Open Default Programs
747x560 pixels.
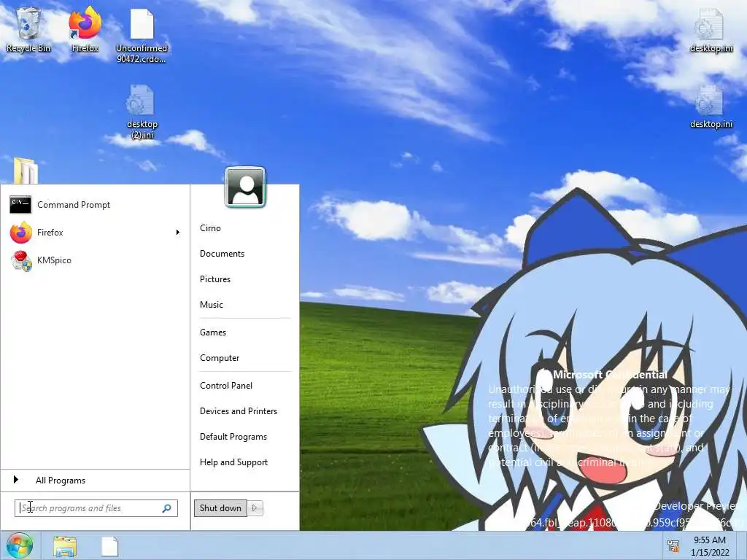coord(233,437)
